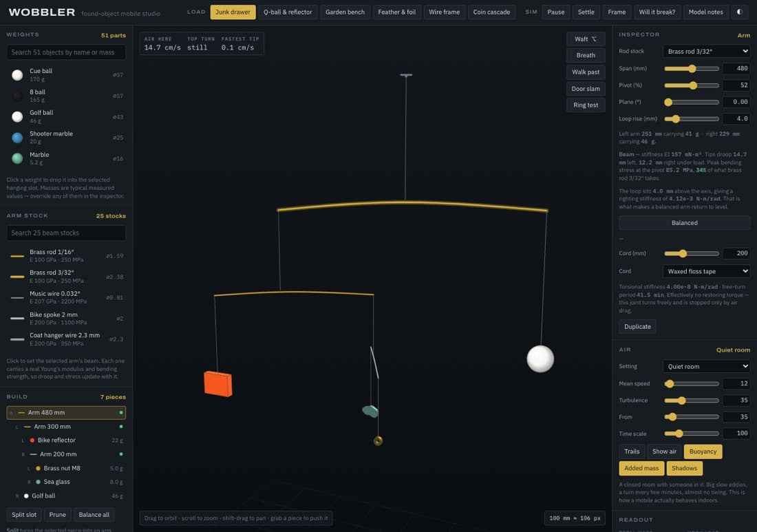This screenshot has height=532, width=757.
Task: Click the Balance all button
Action: coord(94,515)
